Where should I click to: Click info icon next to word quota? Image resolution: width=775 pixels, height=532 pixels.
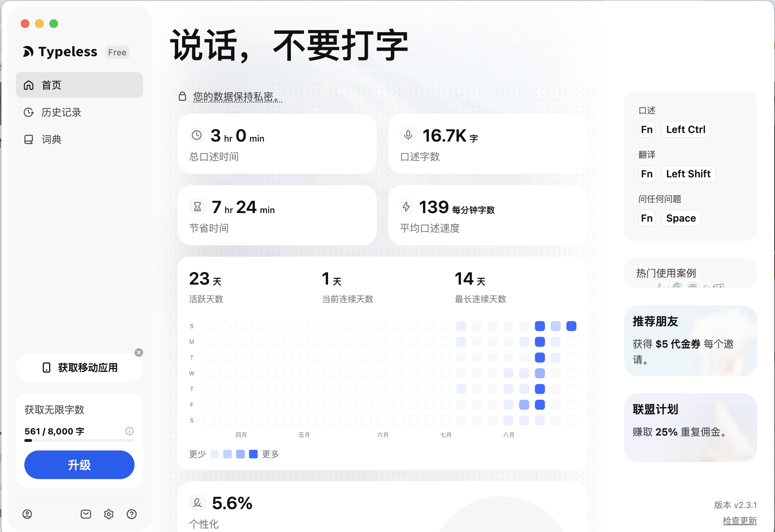click(x=130, y=431)
